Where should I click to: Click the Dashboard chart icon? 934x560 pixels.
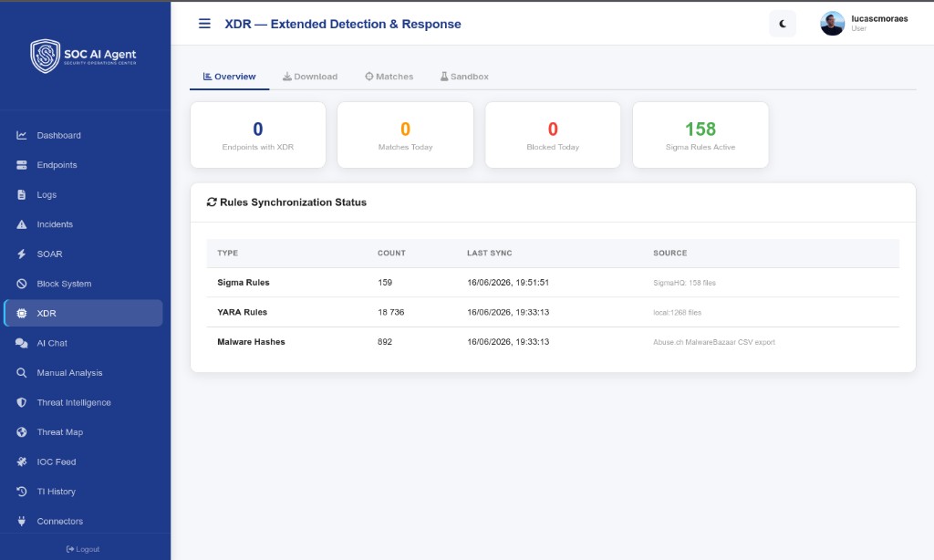point(22,135)
